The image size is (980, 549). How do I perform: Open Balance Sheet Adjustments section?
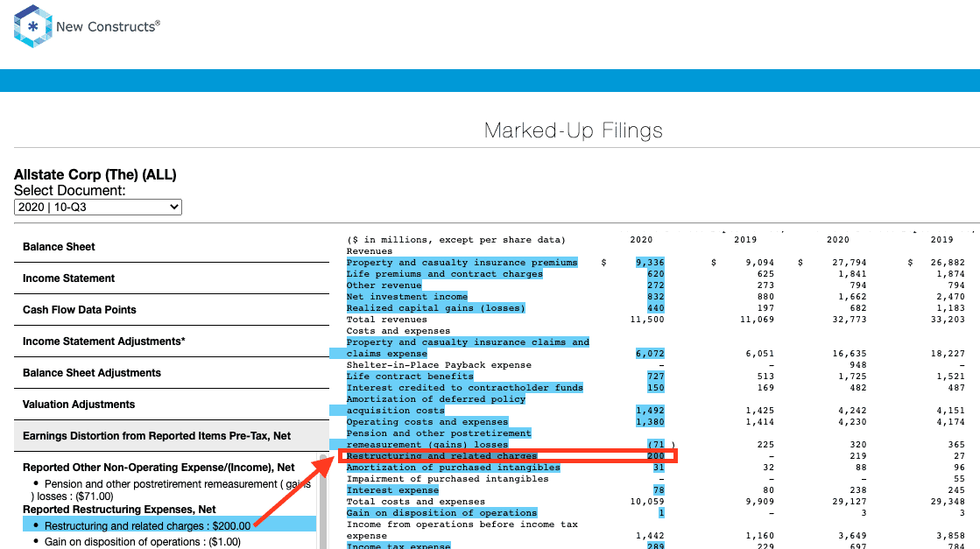tap(172, 373)
